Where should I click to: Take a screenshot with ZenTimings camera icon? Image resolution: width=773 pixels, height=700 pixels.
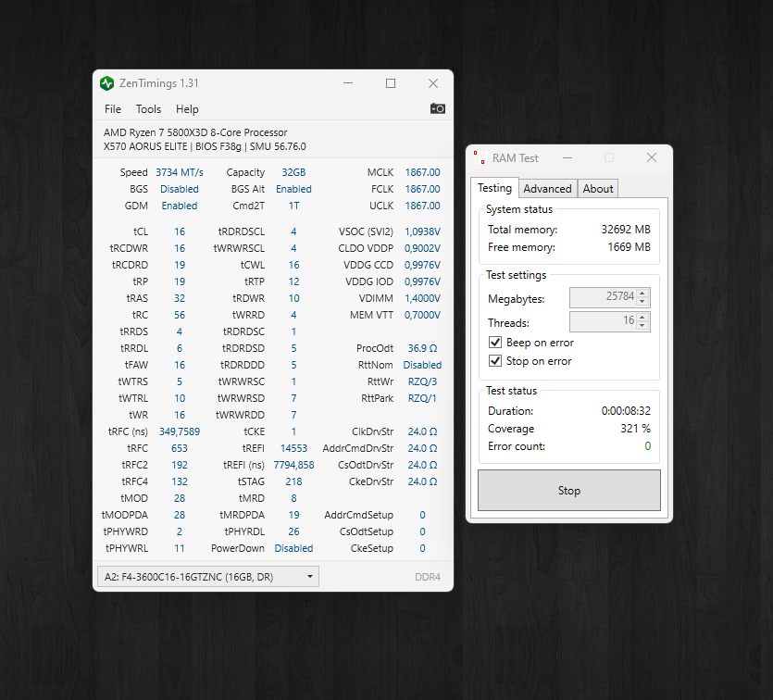[437, 108]
